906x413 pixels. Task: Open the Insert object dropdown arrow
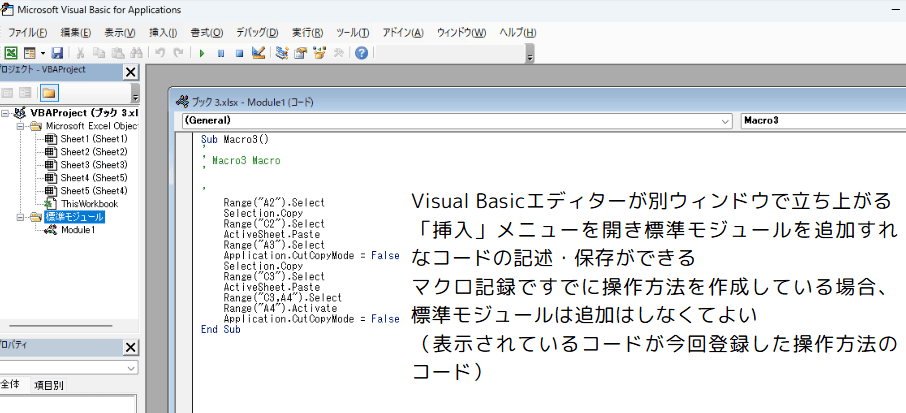[43, 53]
